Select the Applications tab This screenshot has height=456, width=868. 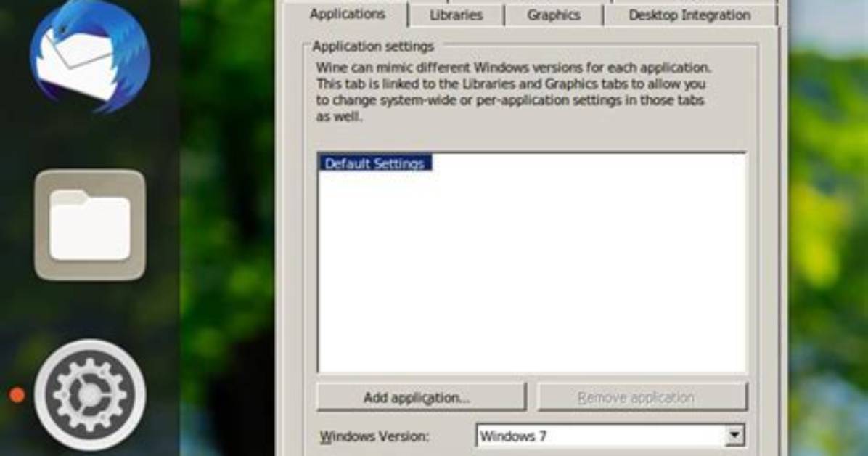click(347, 14)
